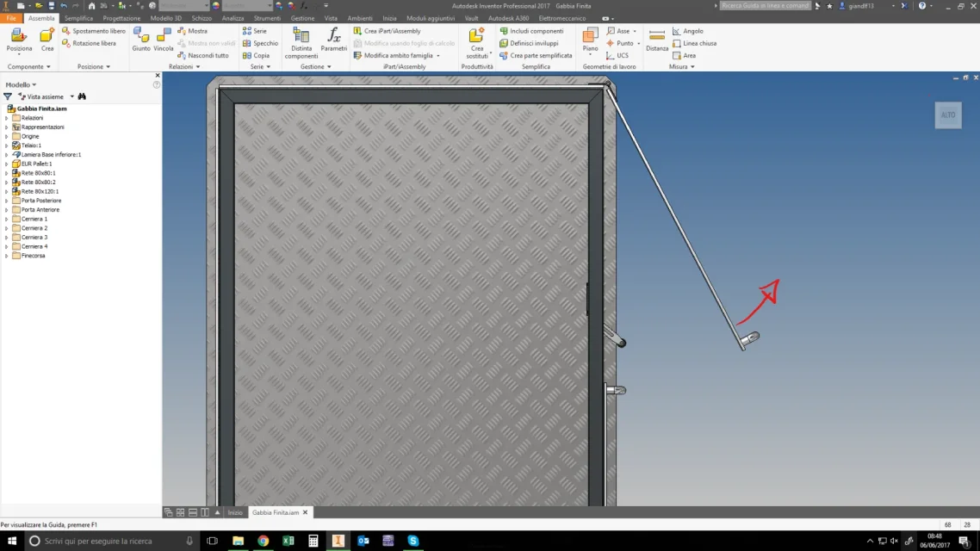Select the Posiziona component tool

pyautogui.click(x=19, y=40)
